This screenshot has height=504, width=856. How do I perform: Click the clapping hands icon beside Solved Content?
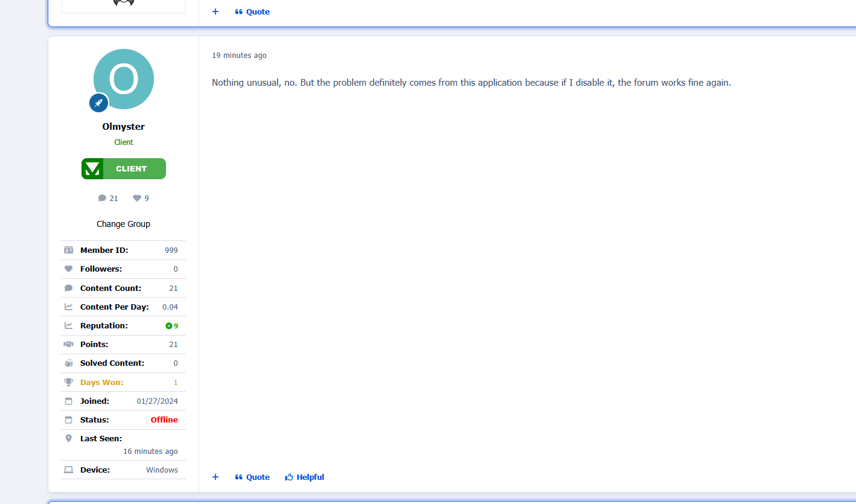(69, 363)
